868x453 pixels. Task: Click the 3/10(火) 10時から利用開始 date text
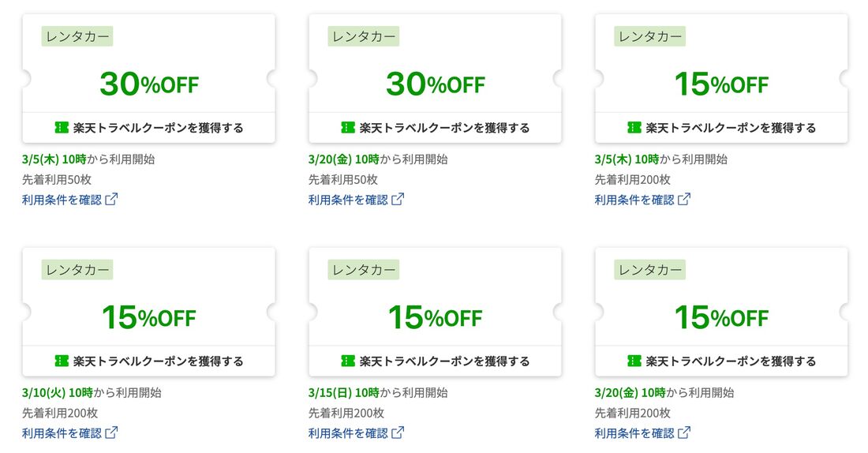point(92,392)
